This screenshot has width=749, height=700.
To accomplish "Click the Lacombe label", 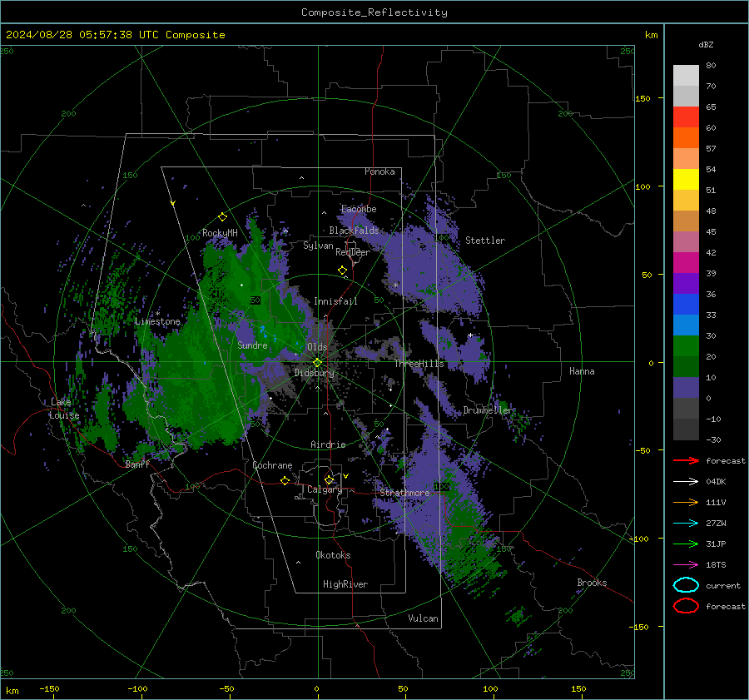I will [359, 209].
